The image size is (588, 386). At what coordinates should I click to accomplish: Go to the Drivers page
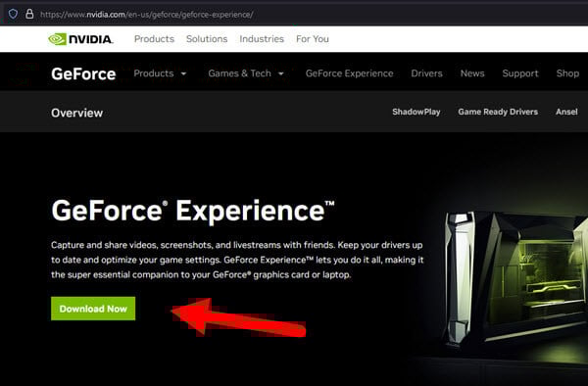click(426, 73)
